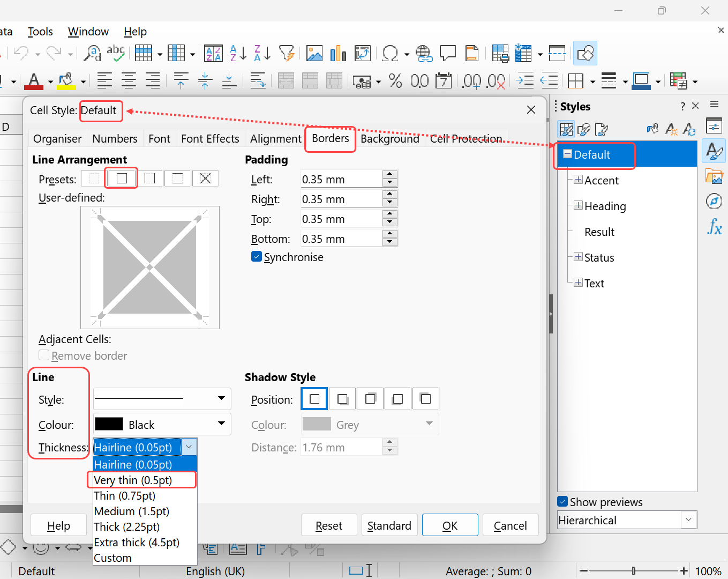Click the Sort Descending toolbar icon
Screen dimensions: 728x579
pyautogui.click(x=262, y=53)
